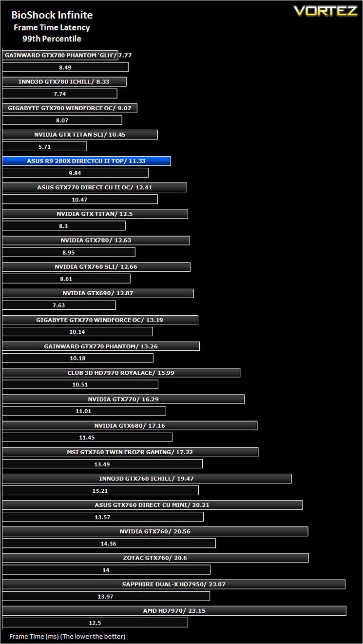Select the INNO3D GTX780 ICHILL 8.33 bar
Viewport: 363px width, 644px height.
tap(64, 82)
